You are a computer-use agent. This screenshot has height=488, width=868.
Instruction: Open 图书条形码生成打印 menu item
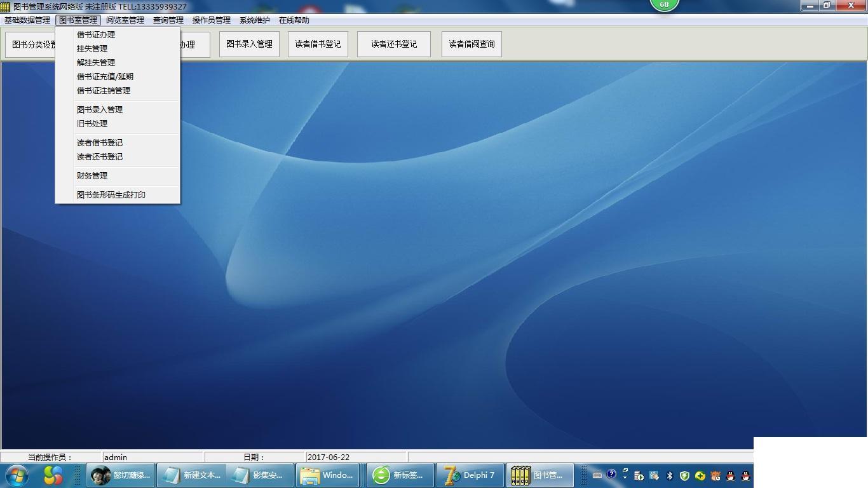111,195
